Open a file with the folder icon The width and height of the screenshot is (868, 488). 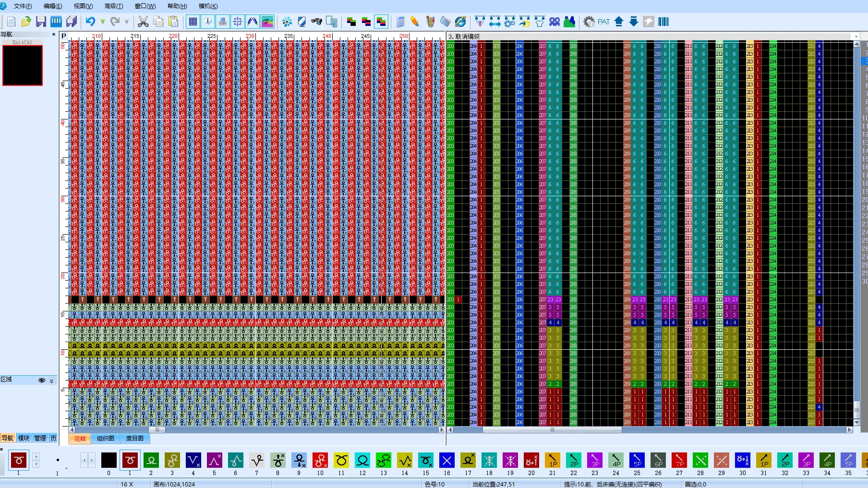tap(26, 22)
